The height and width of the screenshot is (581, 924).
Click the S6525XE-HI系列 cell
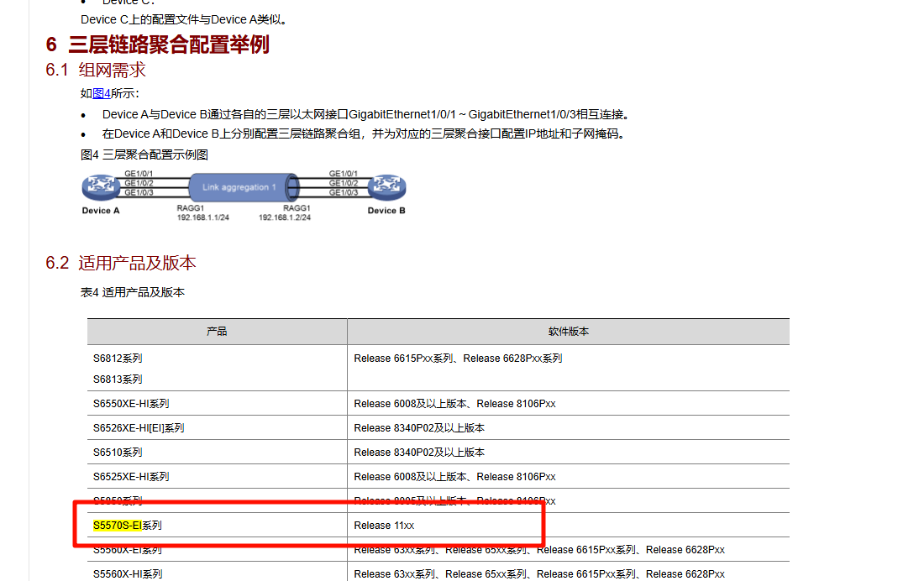pos(131,477)
